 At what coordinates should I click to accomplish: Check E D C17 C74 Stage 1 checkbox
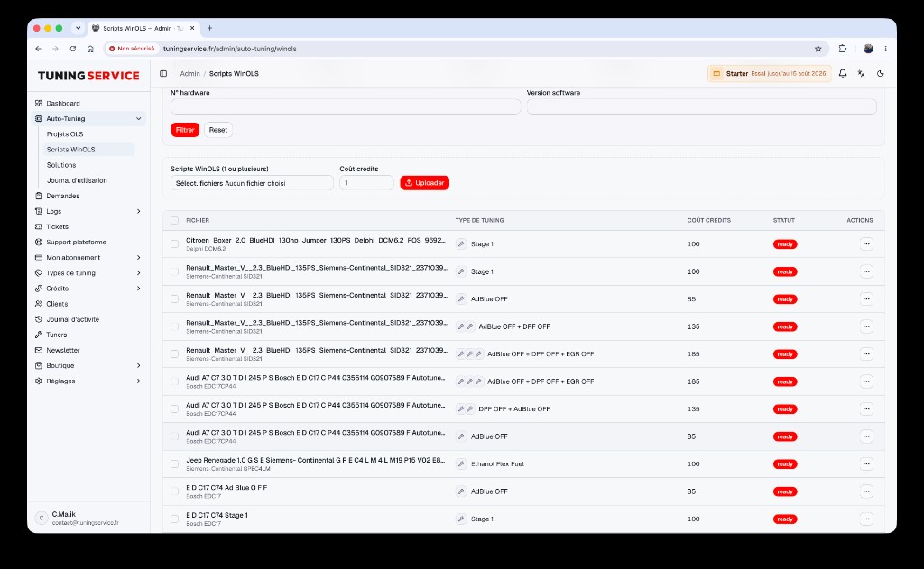click(x=174, y=519)
